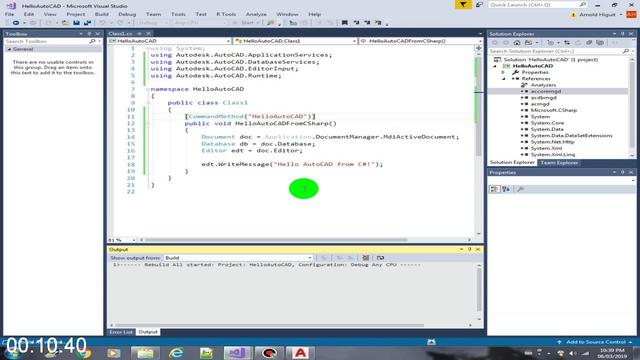This screenshot has height=360, width=640.
Task: Click the Search Solution Explorer field
Action: coord(555,51)
